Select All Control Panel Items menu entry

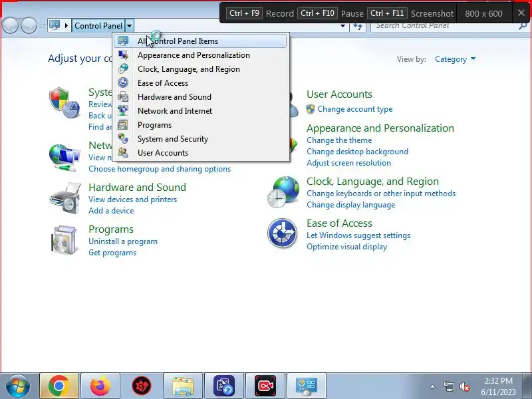tap(200, 41)
